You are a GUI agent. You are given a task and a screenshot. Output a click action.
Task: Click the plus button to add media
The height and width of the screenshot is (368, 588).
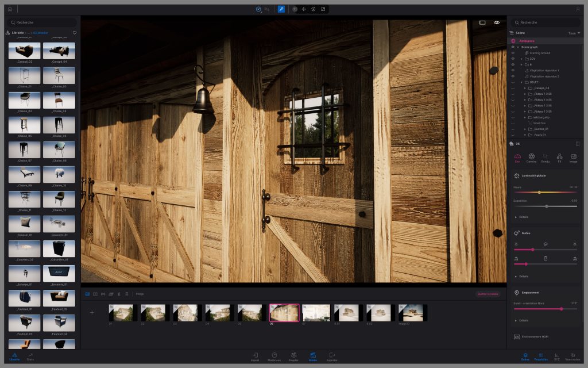pos(92,313)
